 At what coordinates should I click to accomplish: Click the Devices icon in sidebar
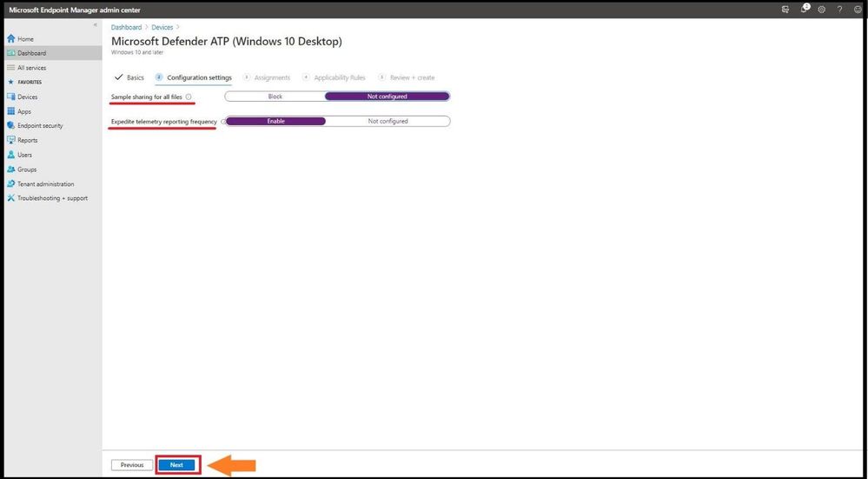coord(10,96)
